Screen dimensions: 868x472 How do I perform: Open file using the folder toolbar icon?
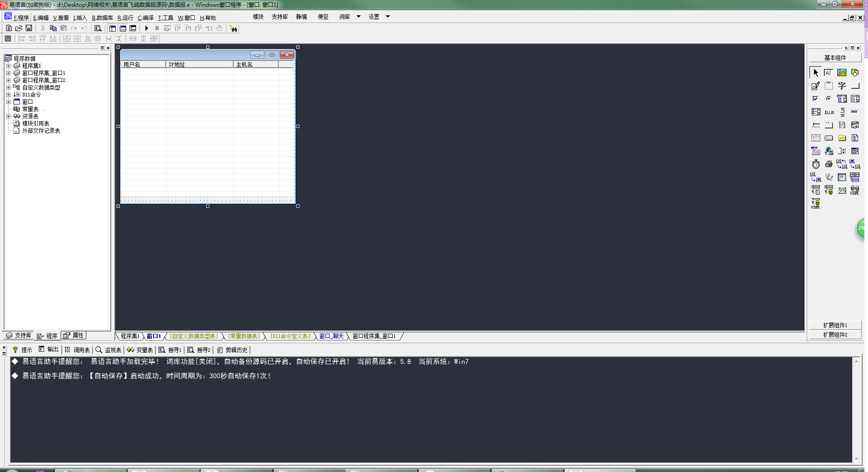(x=19, y=28)
